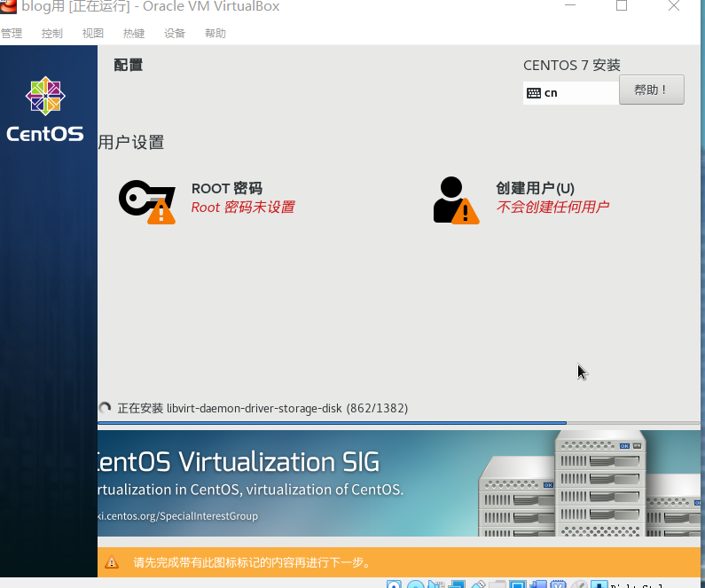
Task: Click the 帮助！ installer help button
Action: (x=652, y=90)
